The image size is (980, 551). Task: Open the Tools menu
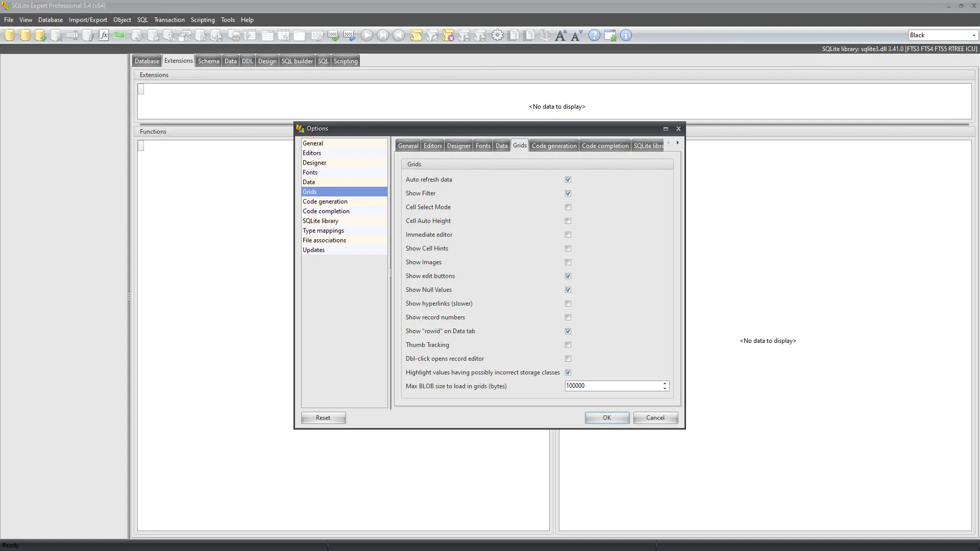point(228,20)
